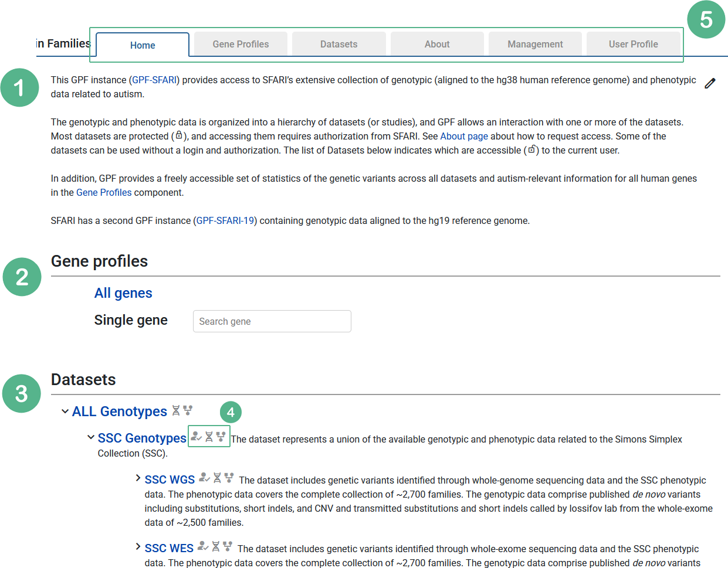Select the DNA icon beside SSC WGS

(216, 478)
